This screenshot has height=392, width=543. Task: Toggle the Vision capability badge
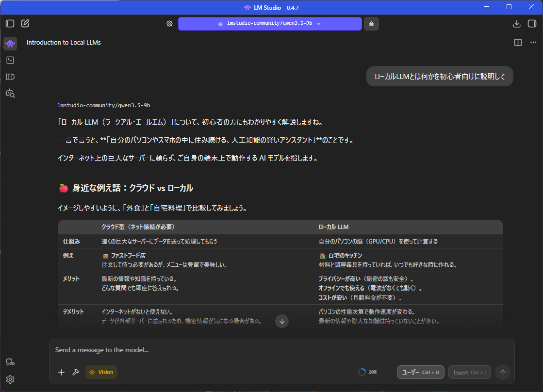[x=101, y=372]
